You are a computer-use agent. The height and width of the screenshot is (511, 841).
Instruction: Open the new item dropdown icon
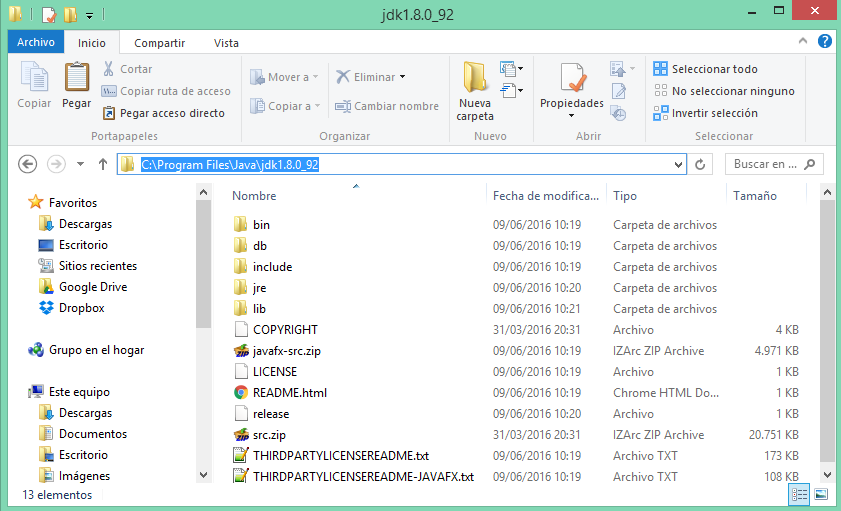coord(511,69)
